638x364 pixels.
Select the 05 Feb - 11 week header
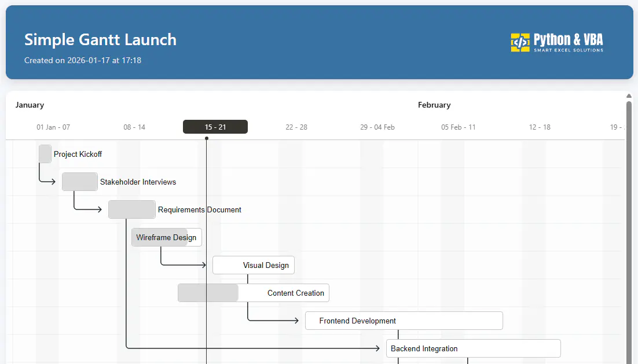pos(459,127)
